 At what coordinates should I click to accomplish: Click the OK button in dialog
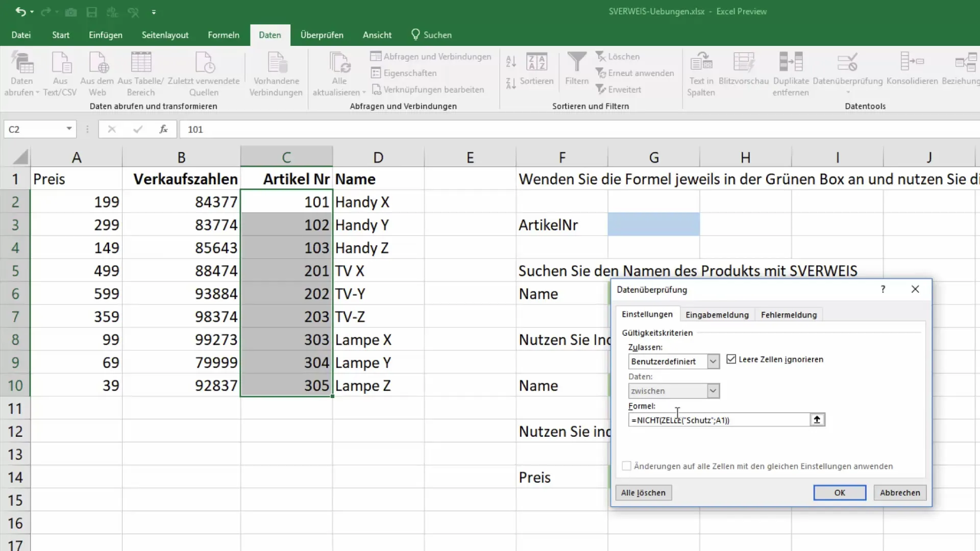tap(840, 492)
